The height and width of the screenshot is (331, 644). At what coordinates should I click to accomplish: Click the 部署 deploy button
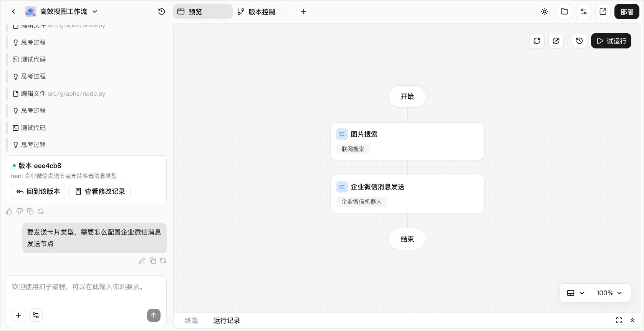click(x=627, y=12)
